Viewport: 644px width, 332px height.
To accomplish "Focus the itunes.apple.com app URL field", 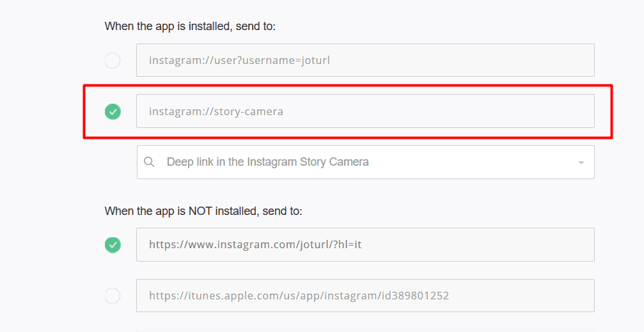I will pos(366,296).
